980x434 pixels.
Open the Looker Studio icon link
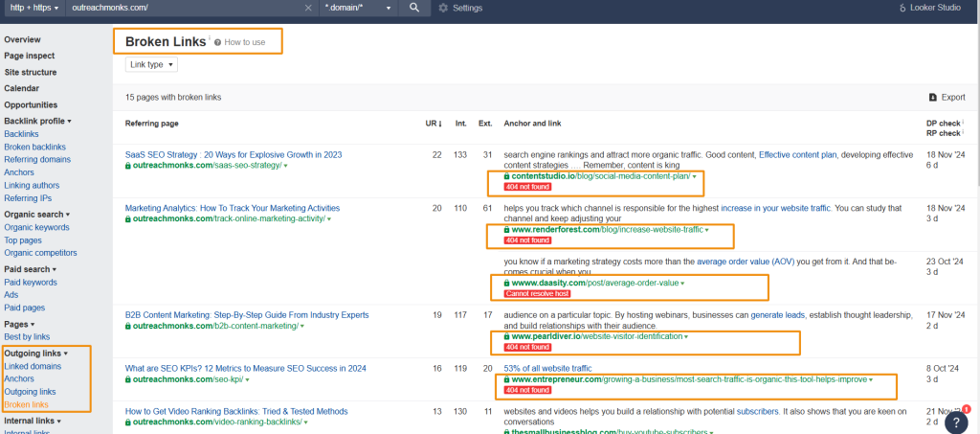pos(902,9)
